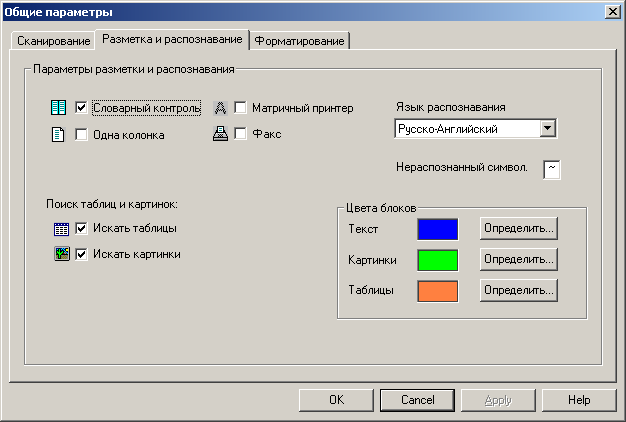The width and height of the screenshot is (626, 422).
Task: Enable the Факс checkbox
Action: 240,134
